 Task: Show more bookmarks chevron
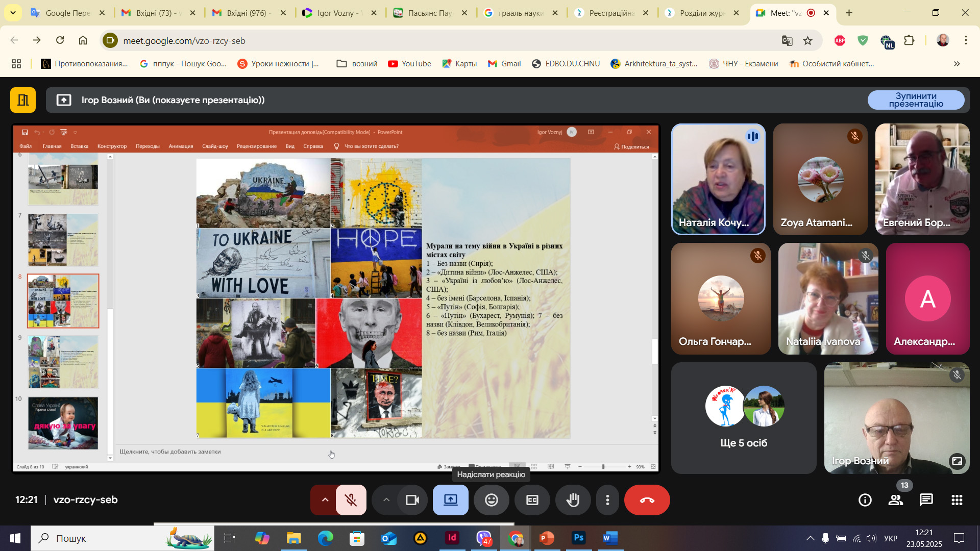click(x=957, y=64)
